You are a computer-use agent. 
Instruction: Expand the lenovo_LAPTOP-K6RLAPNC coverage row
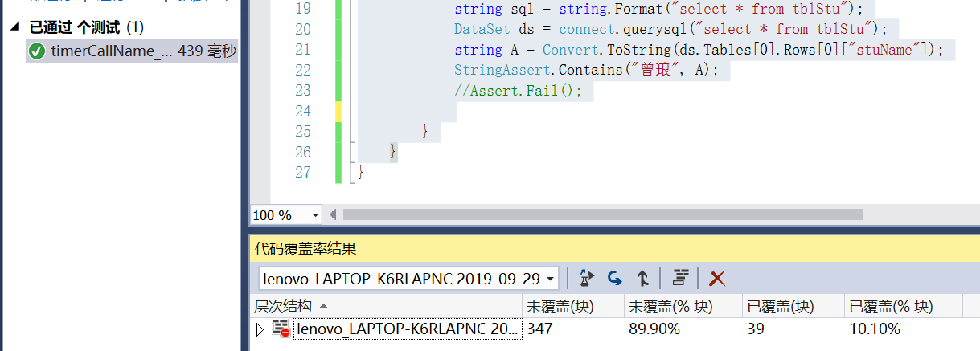[x=260, y=329]
